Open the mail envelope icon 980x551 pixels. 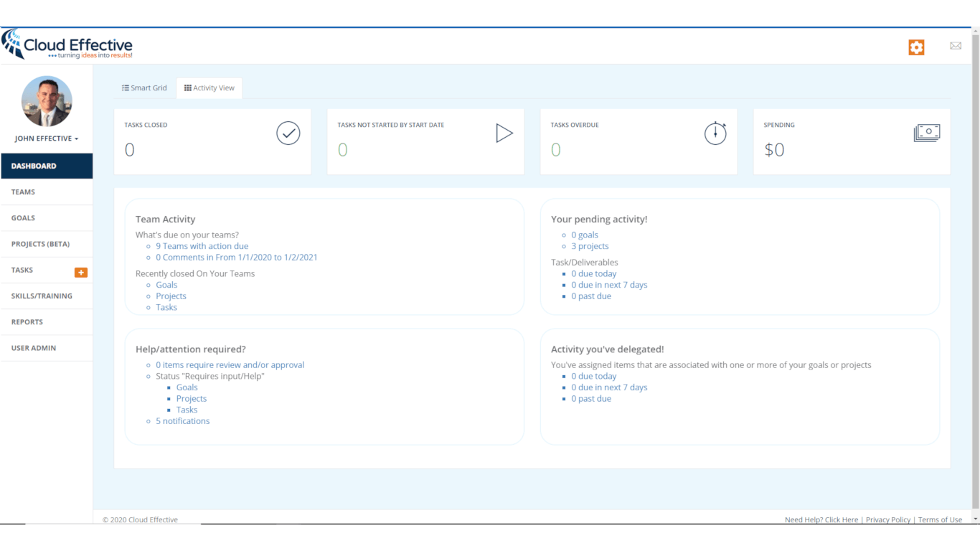(956, 46)
